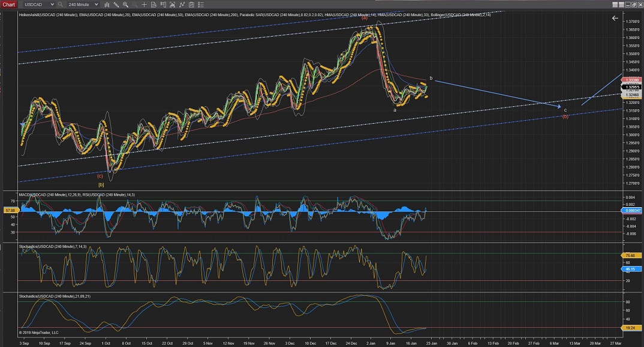This screenshot has height=347, width=644.
Task: Open the checklist data series icon
Action: 201,5
